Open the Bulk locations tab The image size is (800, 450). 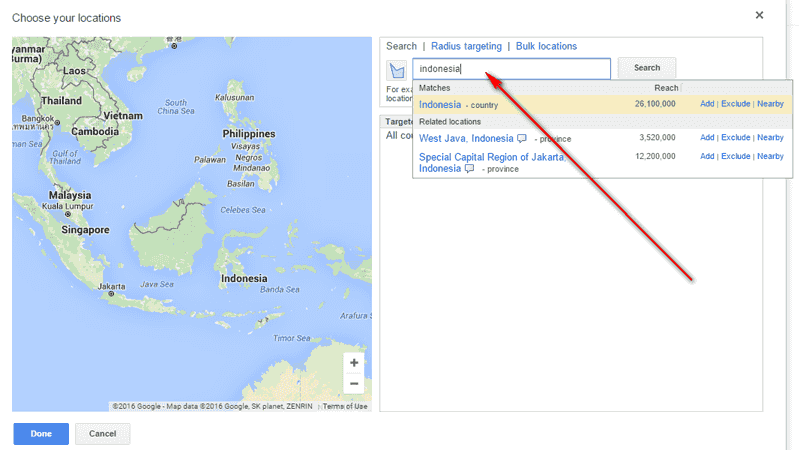[546, 46]
